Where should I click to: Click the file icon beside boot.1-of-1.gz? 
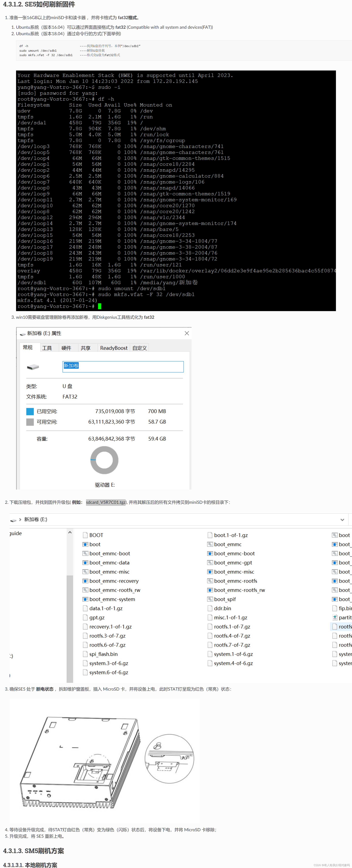[x=210, y=535]
